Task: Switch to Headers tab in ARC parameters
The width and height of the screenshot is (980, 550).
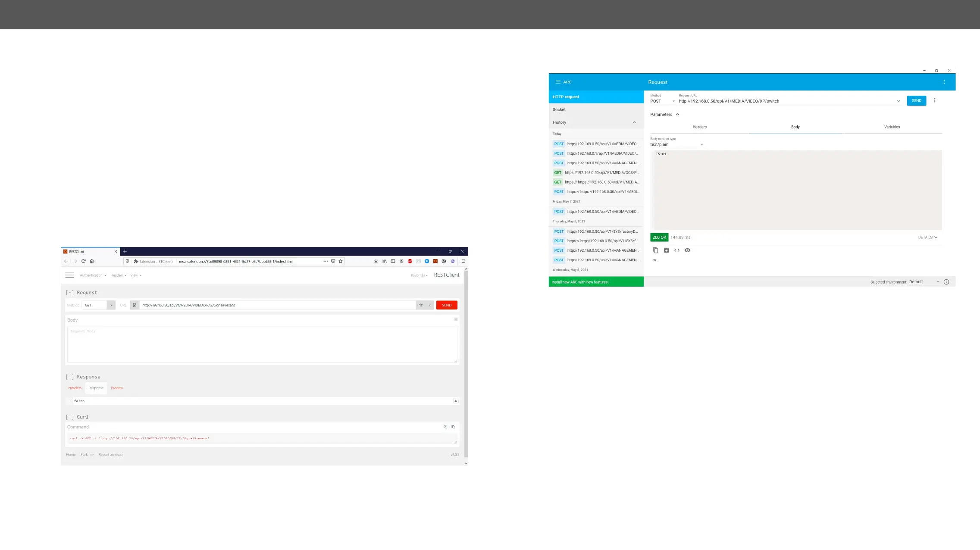Action: pyautogui.click(x=699, y=127)
